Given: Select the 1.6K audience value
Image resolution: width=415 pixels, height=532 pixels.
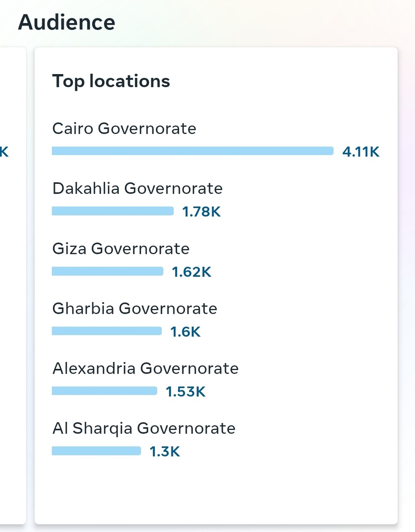Looking at the screenshot, I should (185, 332).
